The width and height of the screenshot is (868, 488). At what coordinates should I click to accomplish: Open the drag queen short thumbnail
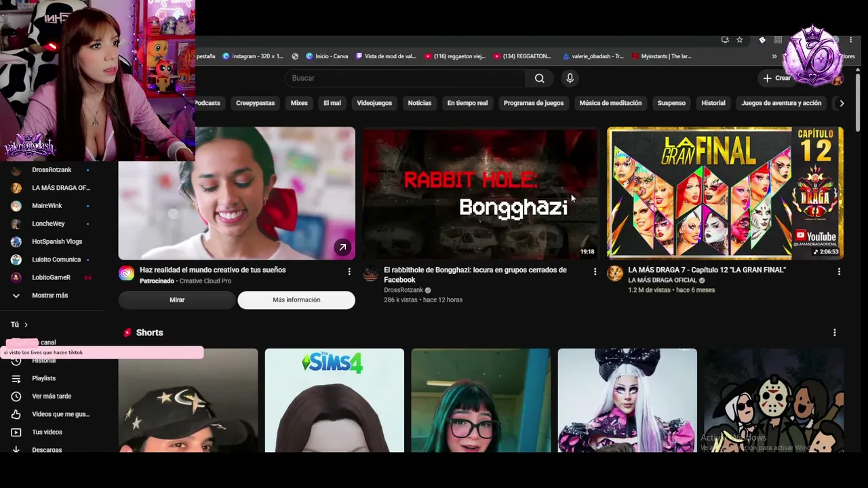[x=627, y=401]
